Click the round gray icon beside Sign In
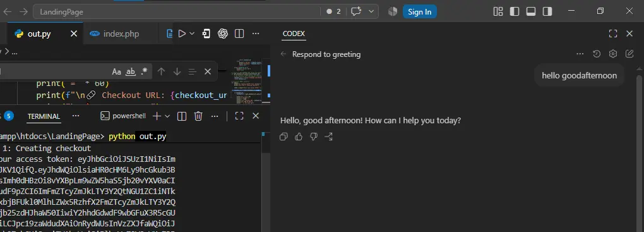Screen dimensions: 644x232 393,11
